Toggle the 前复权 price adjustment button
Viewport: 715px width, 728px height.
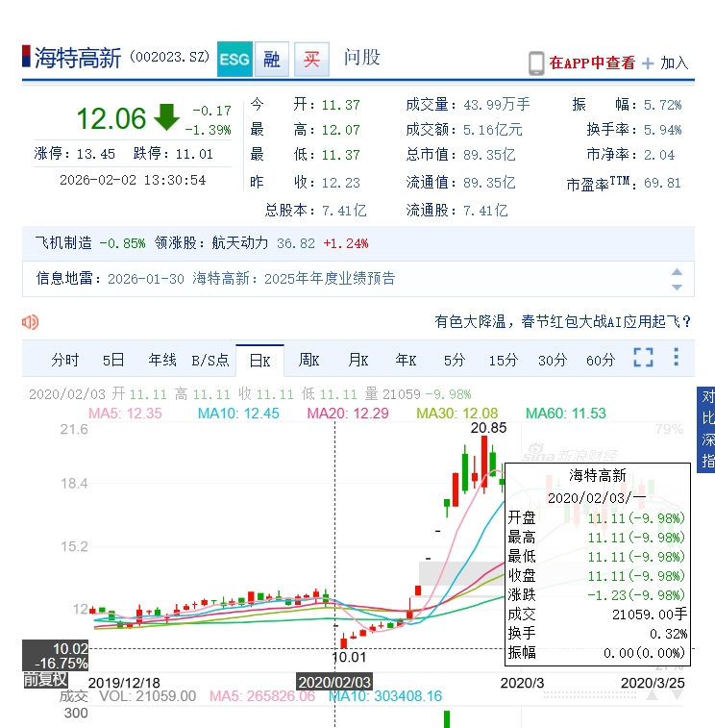click(x=45, y=680)
